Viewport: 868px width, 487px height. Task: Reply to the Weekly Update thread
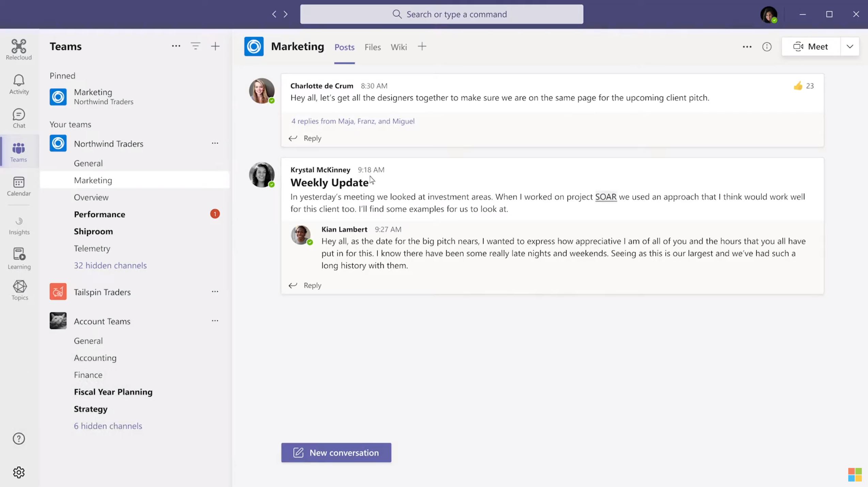pyautogui.click(x=305, y=285)
